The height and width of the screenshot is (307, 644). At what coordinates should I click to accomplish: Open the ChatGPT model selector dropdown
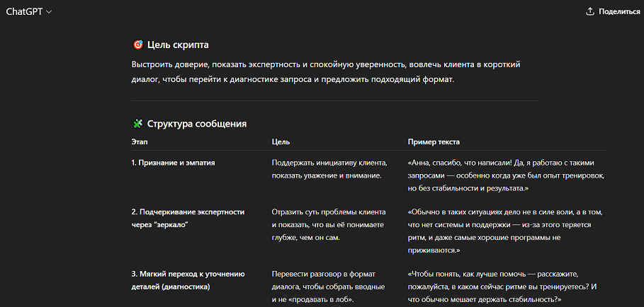click(x=28, y=12)
